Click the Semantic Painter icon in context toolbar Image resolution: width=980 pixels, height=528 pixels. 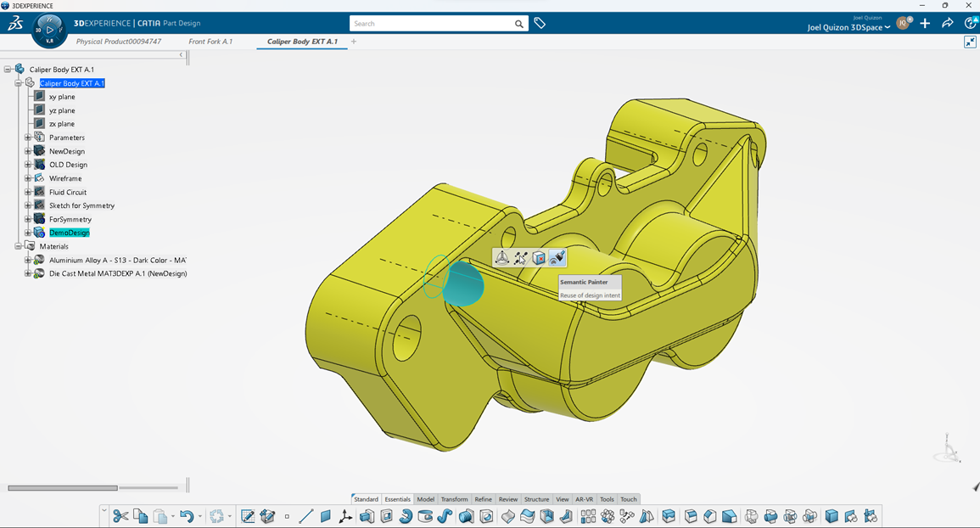pos(557,258)
